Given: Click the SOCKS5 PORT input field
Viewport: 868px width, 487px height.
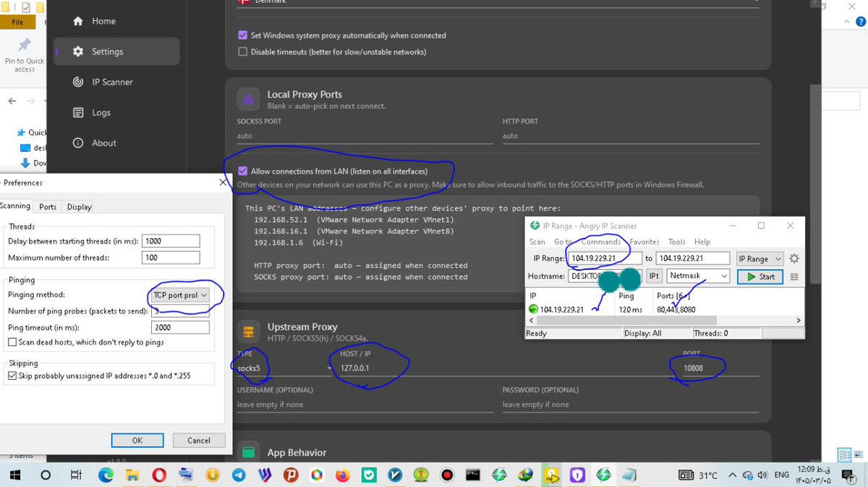Looking at the screenshot, I should (x=365, y=136).
